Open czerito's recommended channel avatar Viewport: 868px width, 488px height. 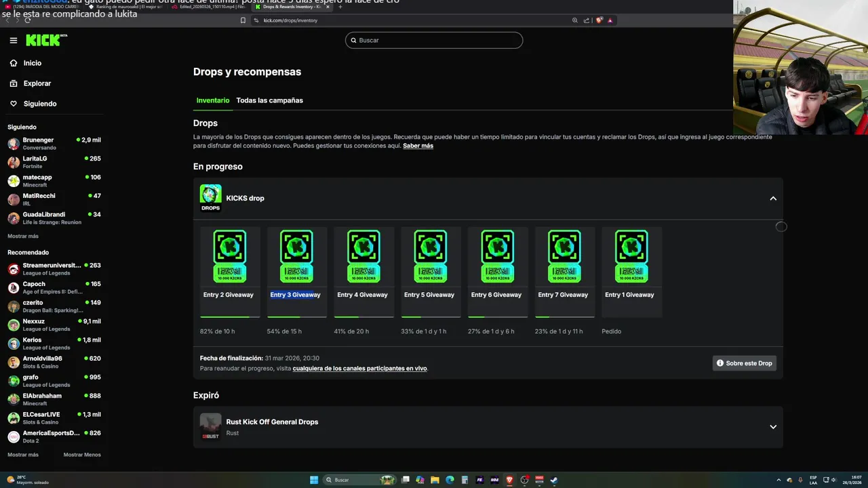click(x=14, y=306)
